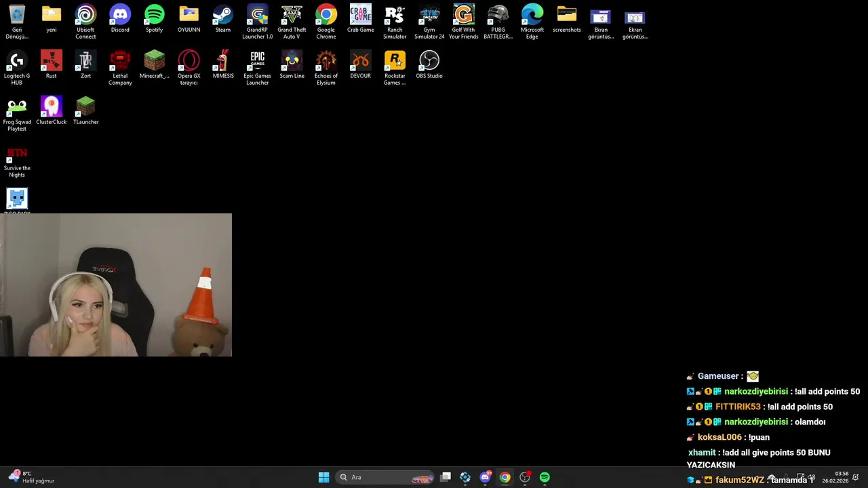
Task: Launch MIMESIS from the desktop
Action: pos(223,65)
